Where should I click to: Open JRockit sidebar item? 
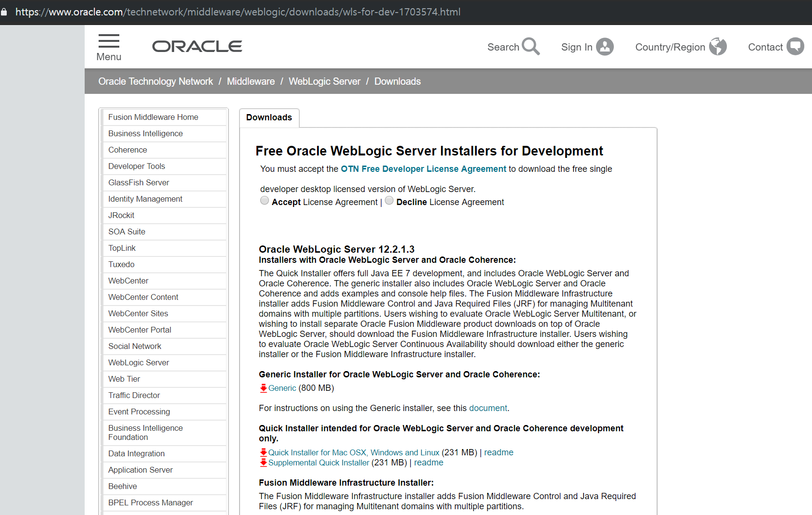tap(164, 215)
